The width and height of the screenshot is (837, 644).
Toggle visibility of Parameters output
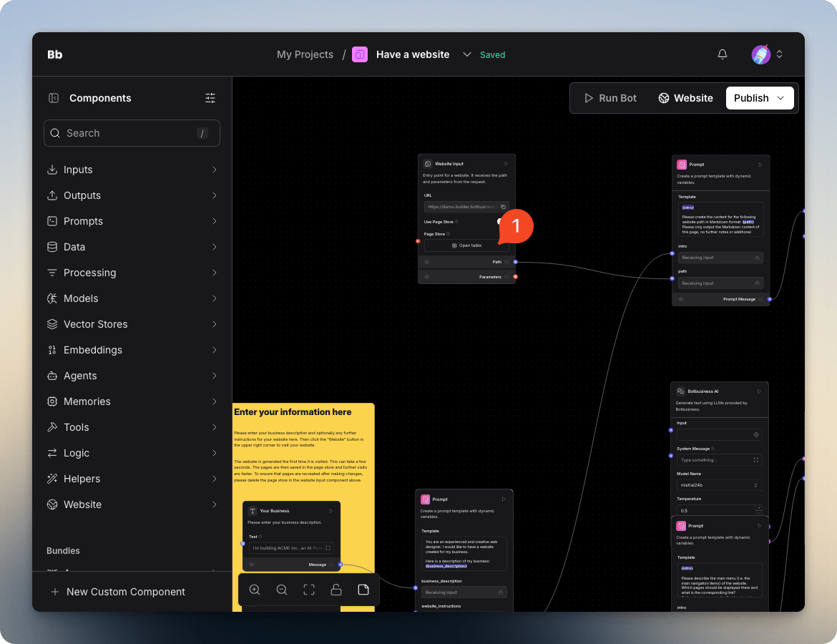tap(426, 276)
